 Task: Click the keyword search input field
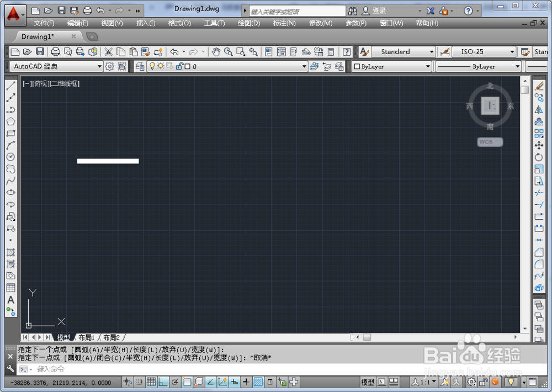click(297, 11)
